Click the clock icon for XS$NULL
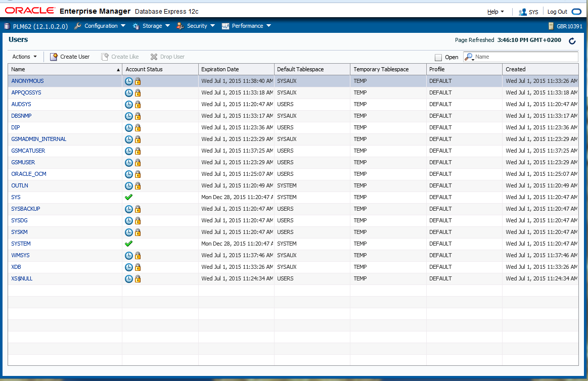 (x=128, y=279)
